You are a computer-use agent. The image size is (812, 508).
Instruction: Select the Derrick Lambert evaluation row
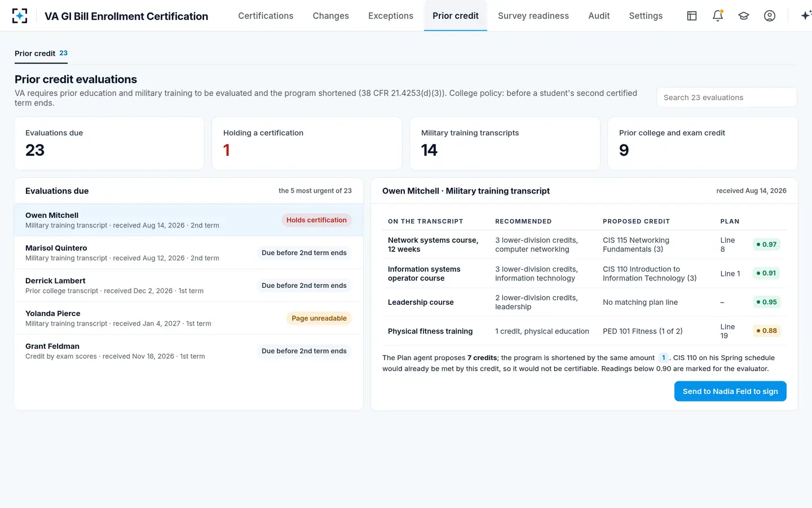click(x=188, y=286)
